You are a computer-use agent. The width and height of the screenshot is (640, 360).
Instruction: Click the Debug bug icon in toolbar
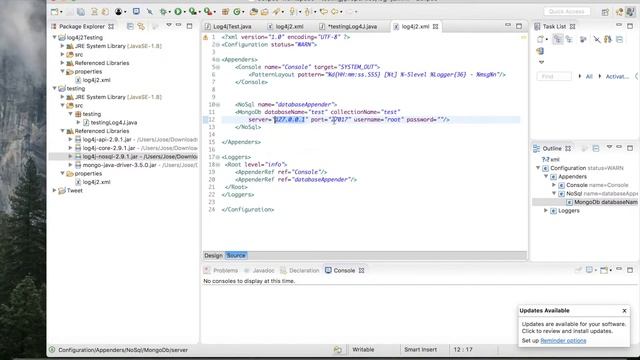[x=163, y=12]
